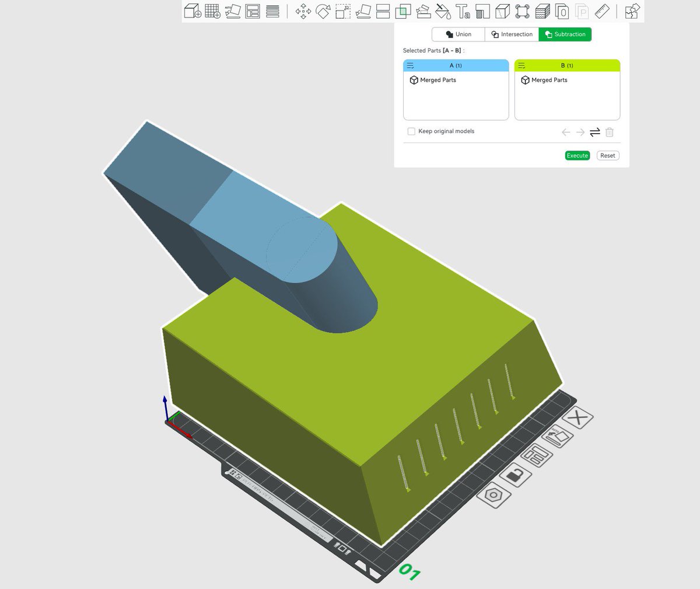
Task: Click the layered cube toolbar icon
Action: point(542,11)
